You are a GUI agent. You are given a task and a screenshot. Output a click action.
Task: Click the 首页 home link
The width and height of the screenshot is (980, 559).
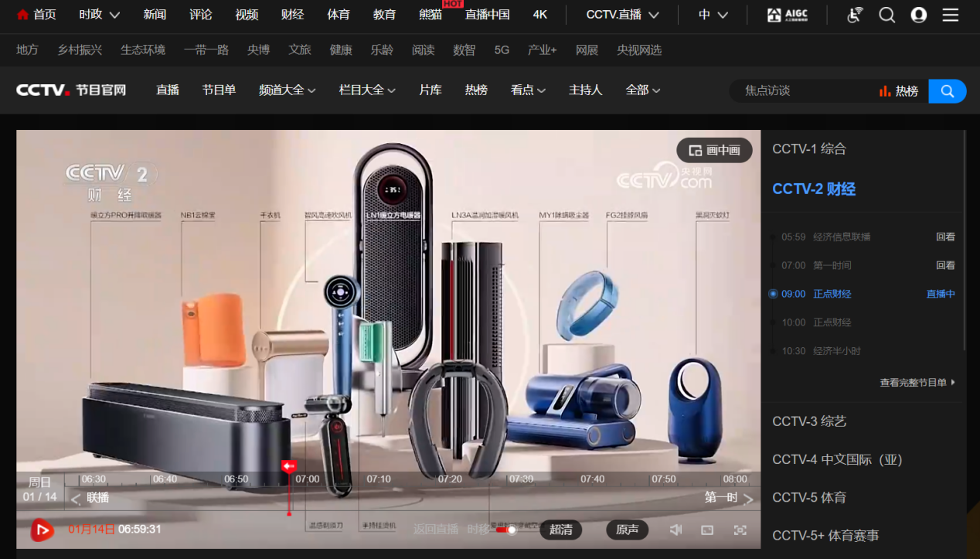click(x=45, y=15)
